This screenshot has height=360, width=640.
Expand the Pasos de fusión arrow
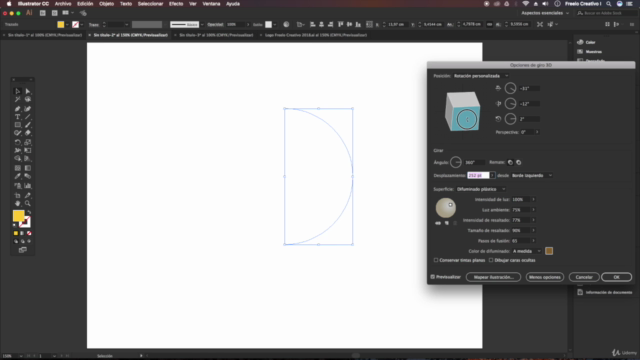click(533, 241)
